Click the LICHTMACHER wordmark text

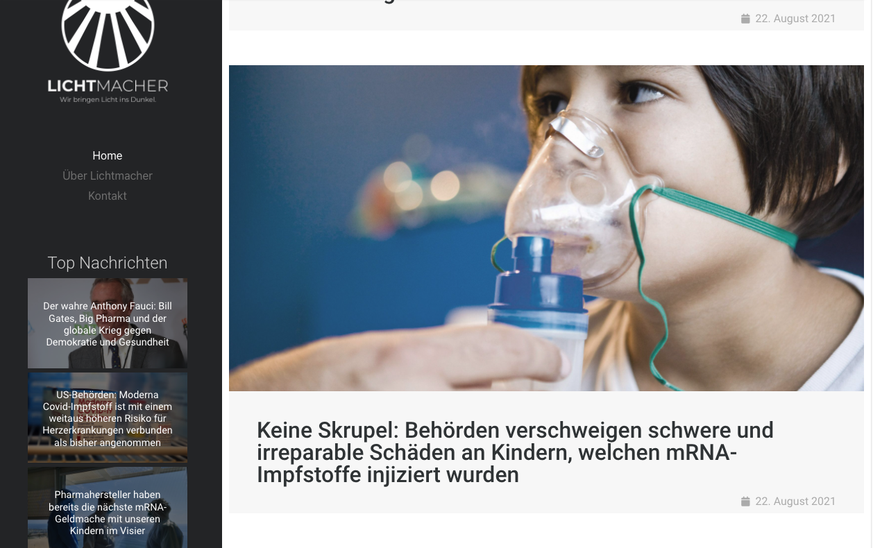pyautogui.click(x=107, y=86)
